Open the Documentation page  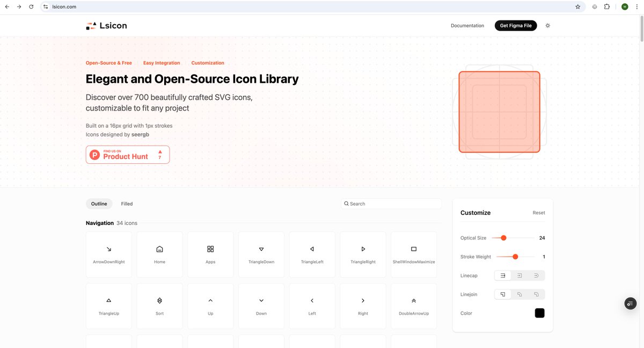(467, 25)
